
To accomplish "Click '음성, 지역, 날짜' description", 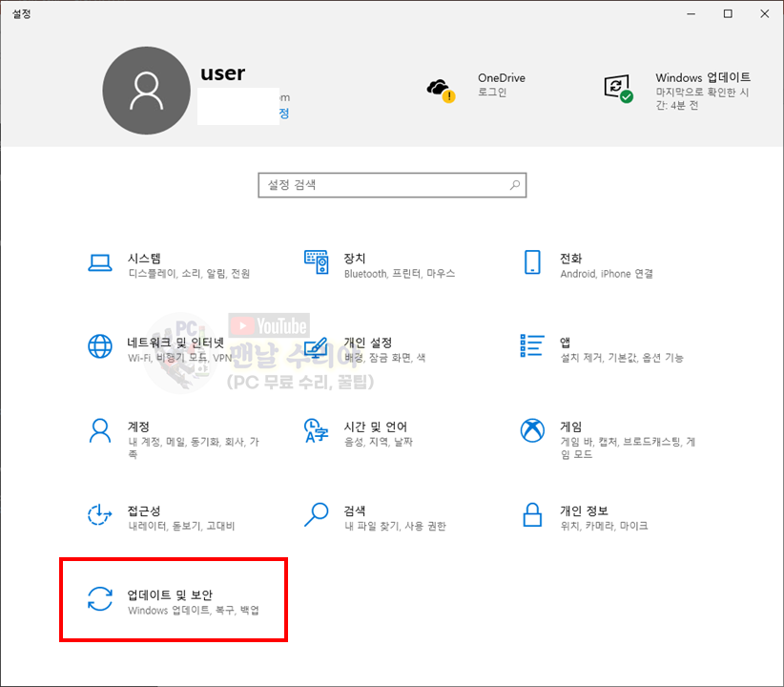I will tap(379, 442).
